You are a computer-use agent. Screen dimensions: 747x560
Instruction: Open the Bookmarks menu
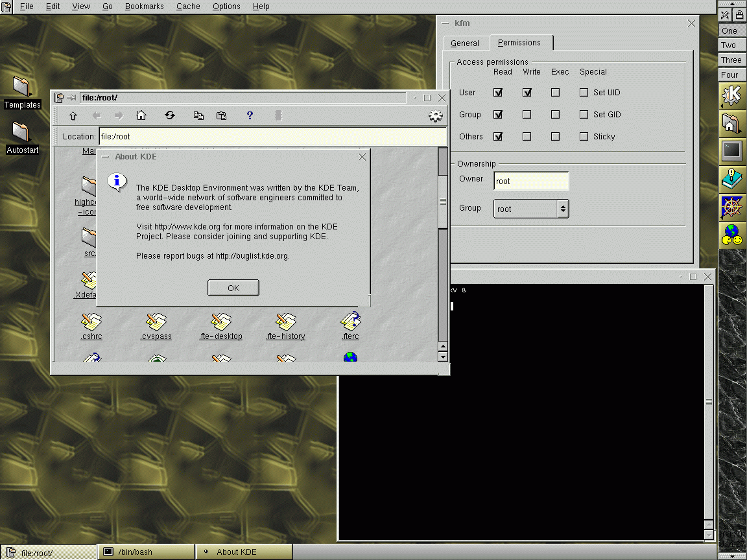tap(145, 6)
